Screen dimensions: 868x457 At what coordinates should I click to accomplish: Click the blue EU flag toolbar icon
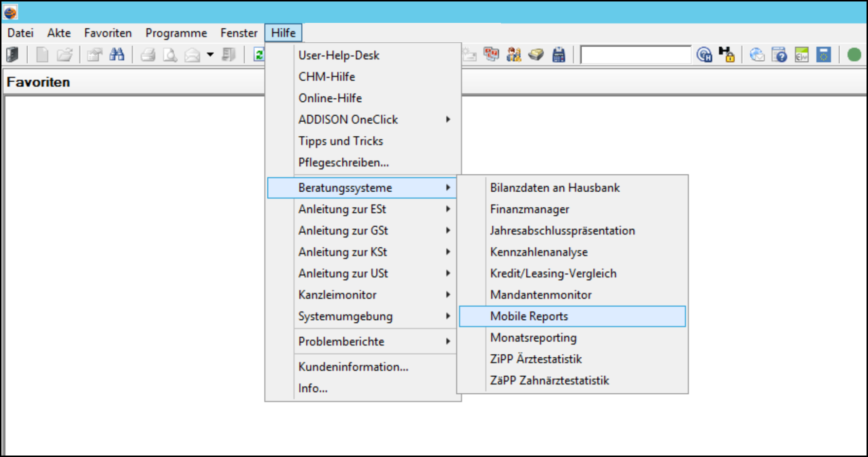[824, 55]
